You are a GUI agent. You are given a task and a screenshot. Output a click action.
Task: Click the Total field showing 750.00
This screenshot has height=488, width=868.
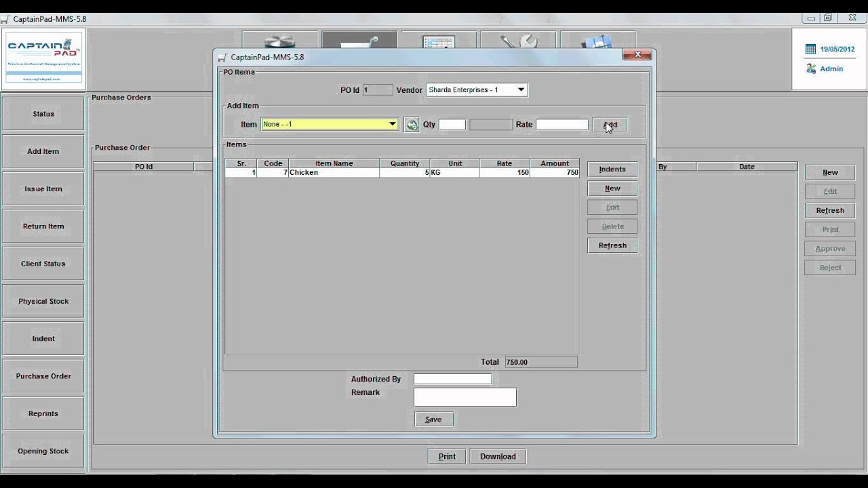pyautogui.click(x=540, y=362)
